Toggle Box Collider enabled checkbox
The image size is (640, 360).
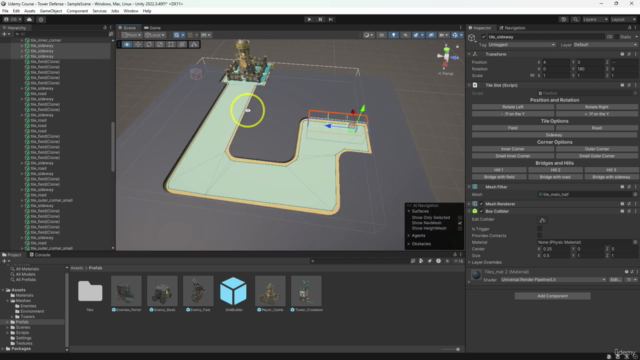pos(482,211)
